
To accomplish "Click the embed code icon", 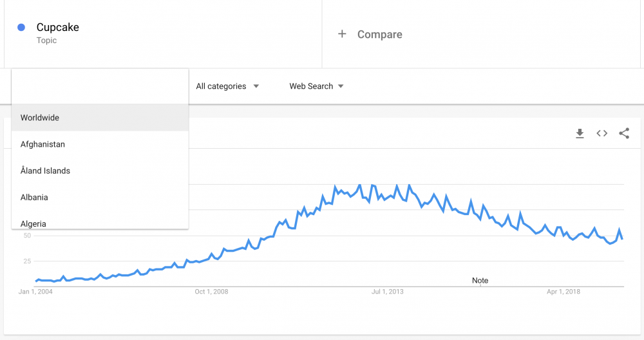I will click(601, 133).
